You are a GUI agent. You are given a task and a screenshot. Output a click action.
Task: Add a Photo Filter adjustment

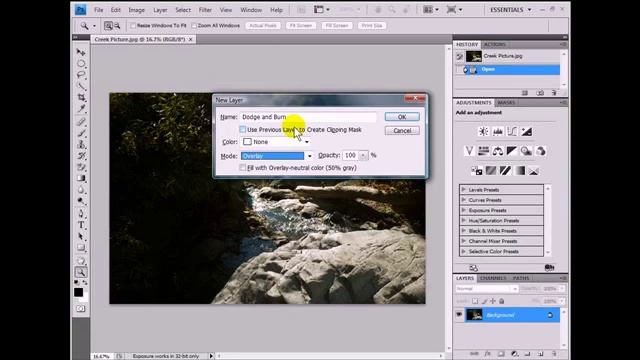[526, 151]
